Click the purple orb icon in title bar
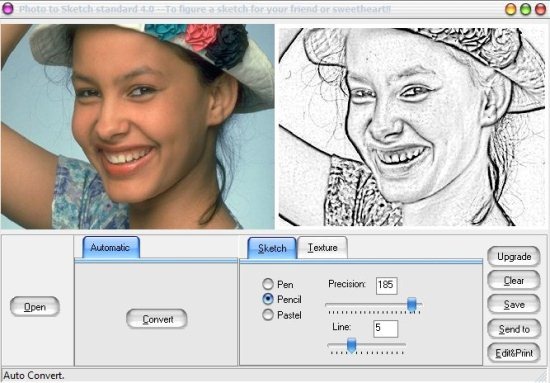 pos(7,8)
